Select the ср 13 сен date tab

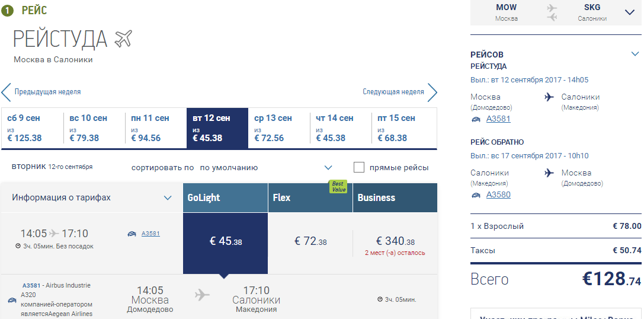279,128
